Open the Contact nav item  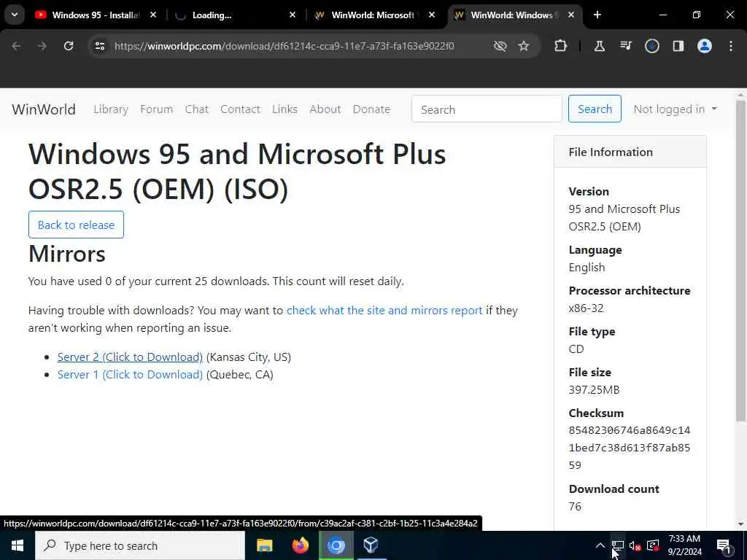click(x=240, y=109)
